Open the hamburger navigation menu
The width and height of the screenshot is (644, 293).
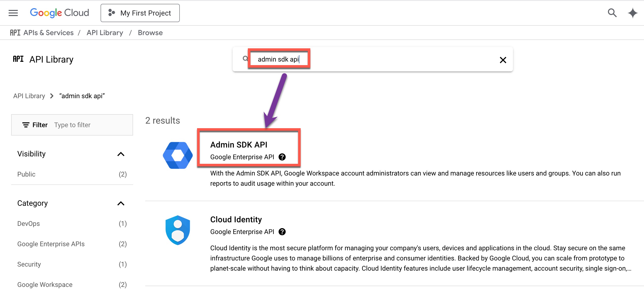13,13
